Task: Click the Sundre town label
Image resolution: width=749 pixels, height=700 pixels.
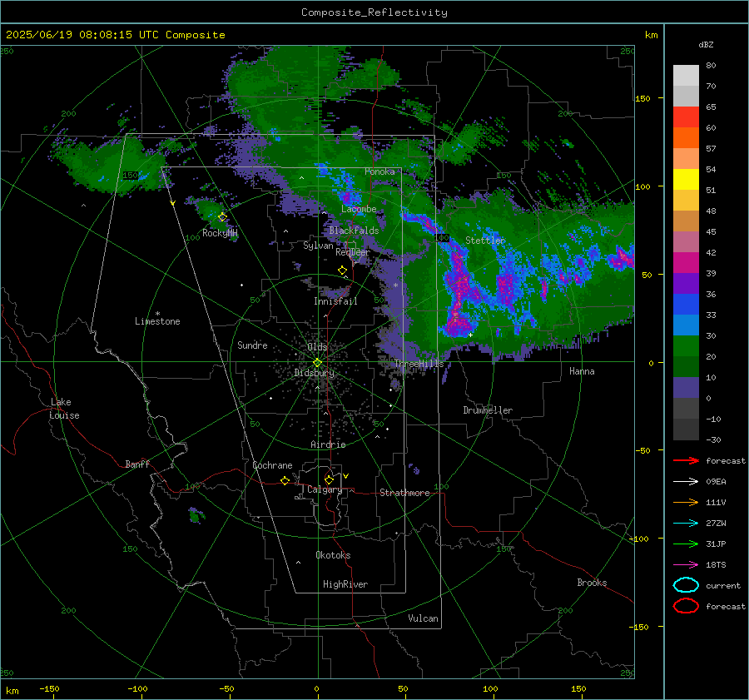Action: 252,345
